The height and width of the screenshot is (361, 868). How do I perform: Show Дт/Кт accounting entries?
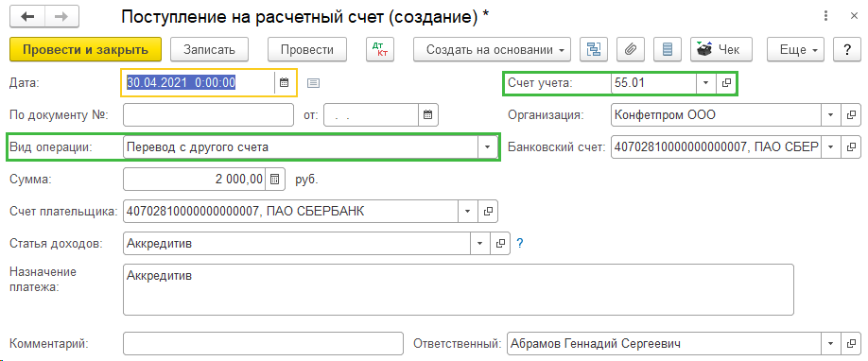[x=380, y=49]
